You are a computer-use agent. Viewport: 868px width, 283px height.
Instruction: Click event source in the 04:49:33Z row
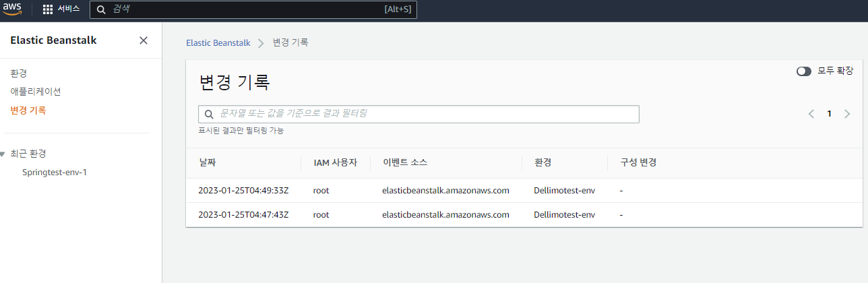click(x=445, y=191)
